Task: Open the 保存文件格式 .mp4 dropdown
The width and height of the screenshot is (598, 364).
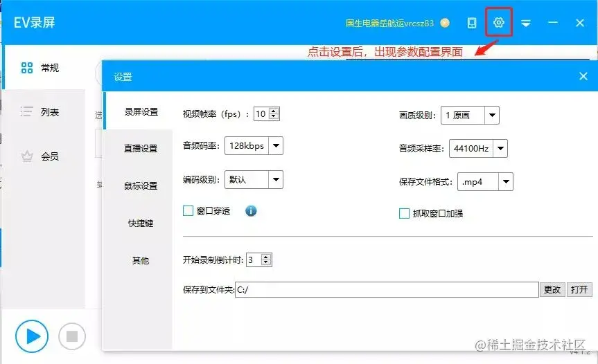Action: coord(485,181)
